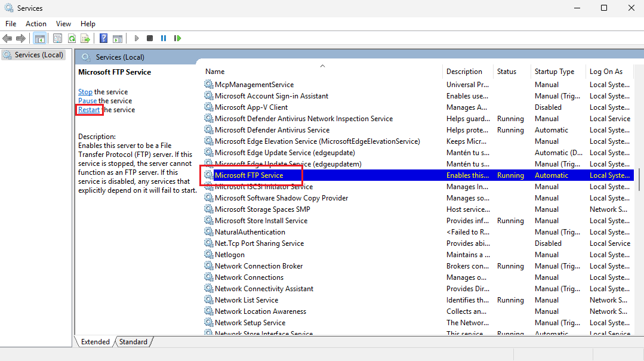This screenshot has width=644, height=361.
Task: Click Running status of Network List Service
Action: [x=510, y=300]
